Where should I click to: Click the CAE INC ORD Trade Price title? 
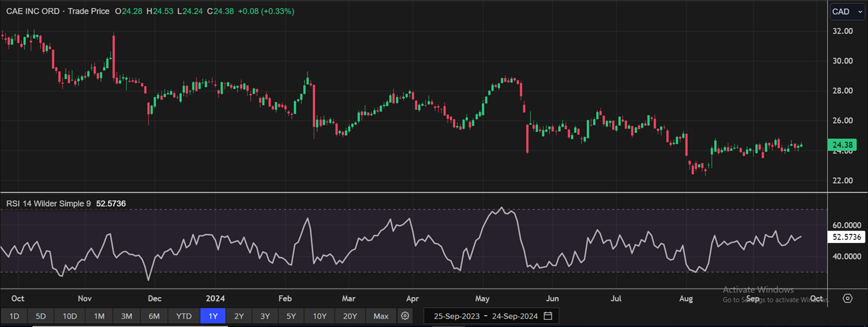[57, 12]
